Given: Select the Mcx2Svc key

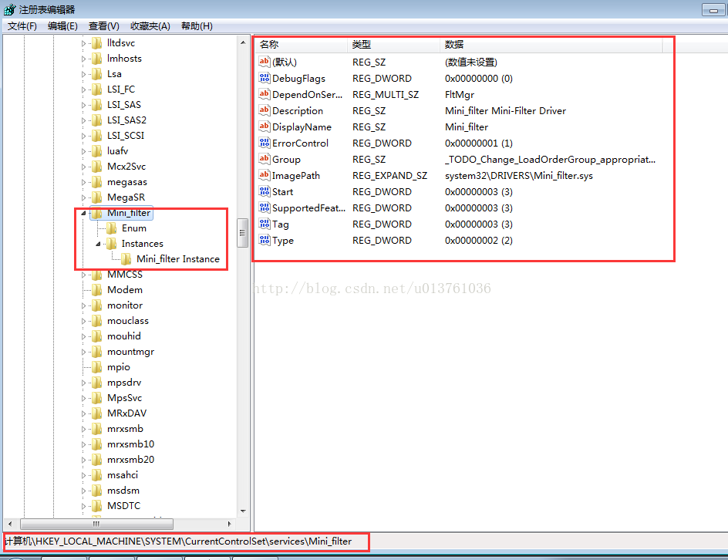Looking at the screenshot, I should click(126, 167).
